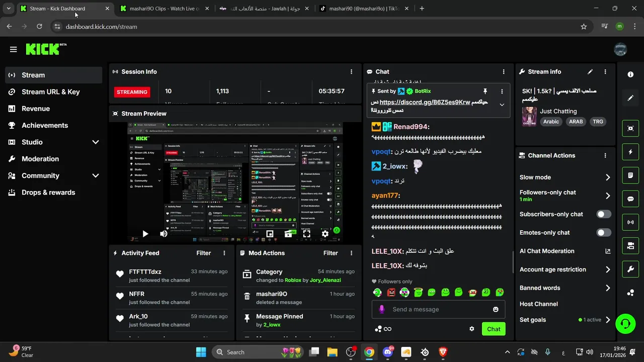
Task: Click pin icon on BotRix pinned message
Action: [485, 92]
